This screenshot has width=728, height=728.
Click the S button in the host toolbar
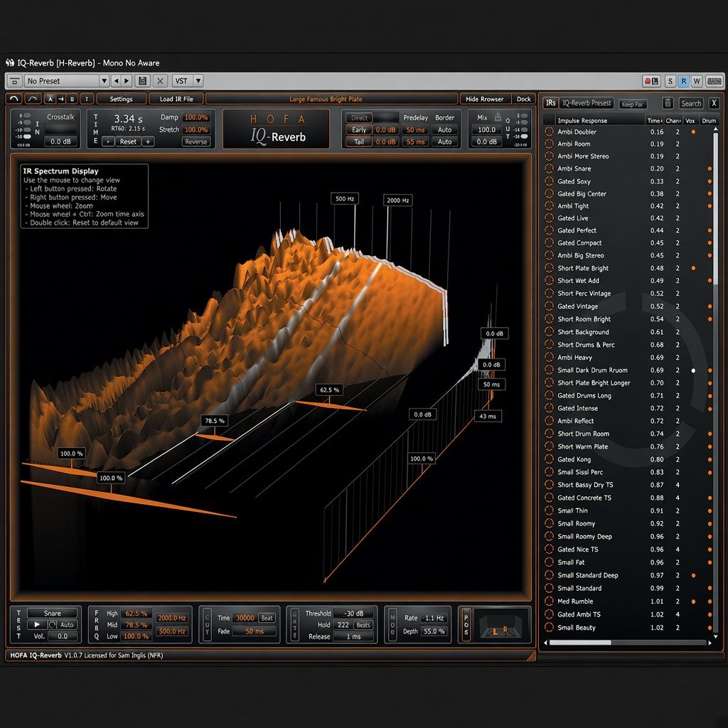coord(670,81)
